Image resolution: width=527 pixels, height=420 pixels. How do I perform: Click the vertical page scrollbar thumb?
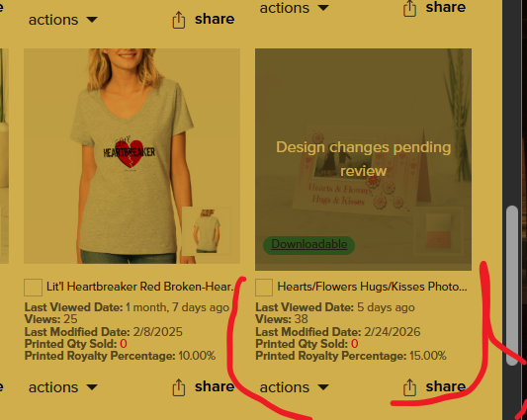512,286
